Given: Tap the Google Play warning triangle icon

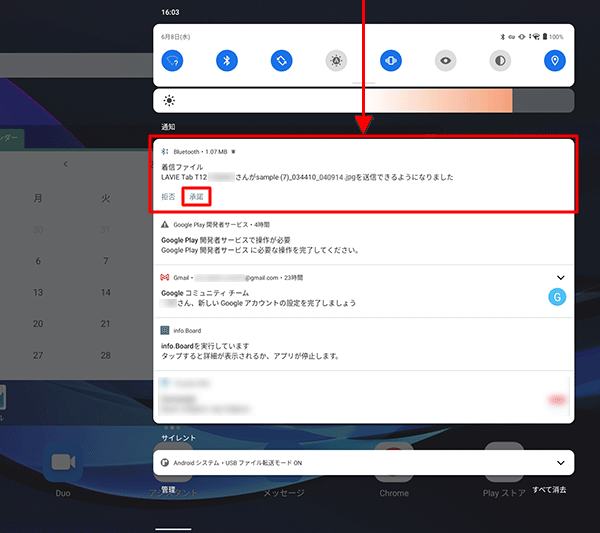Looking at the screenshot, I should 165,225.
